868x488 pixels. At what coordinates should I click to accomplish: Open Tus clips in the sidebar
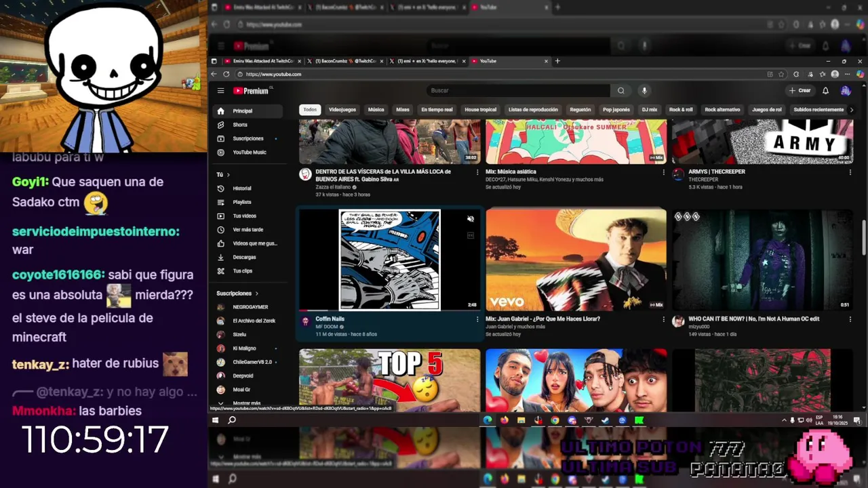(x=248, y=271)
